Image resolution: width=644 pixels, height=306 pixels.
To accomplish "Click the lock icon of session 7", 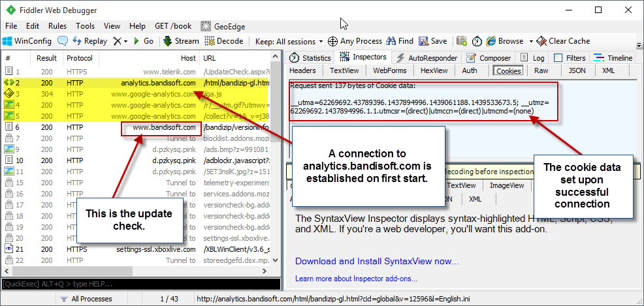I will click(8, 138).
